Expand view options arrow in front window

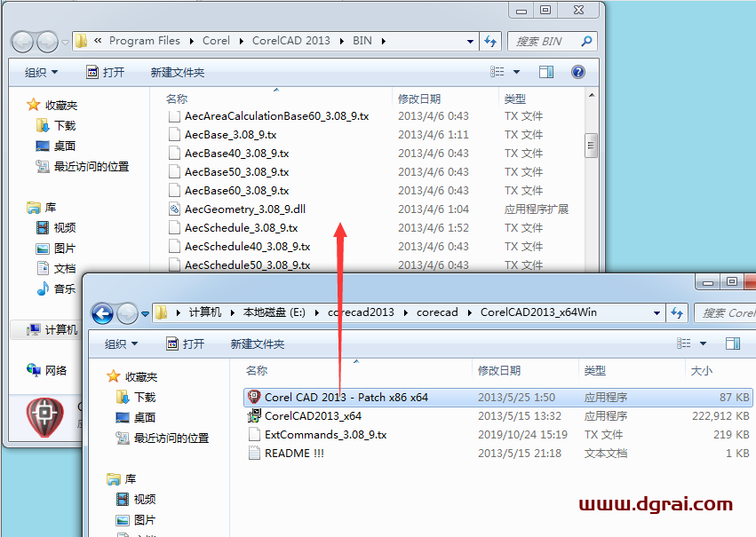[703, 344]
